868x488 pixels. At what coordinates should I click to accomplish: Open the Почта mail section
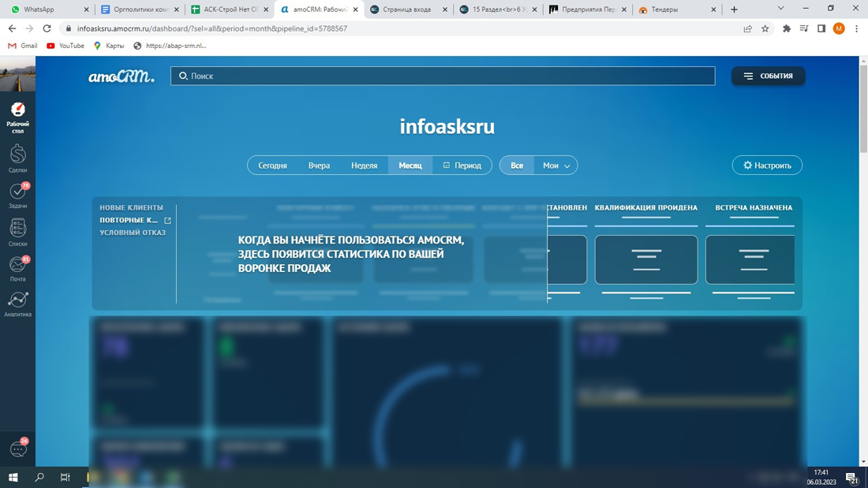(17, 268)
